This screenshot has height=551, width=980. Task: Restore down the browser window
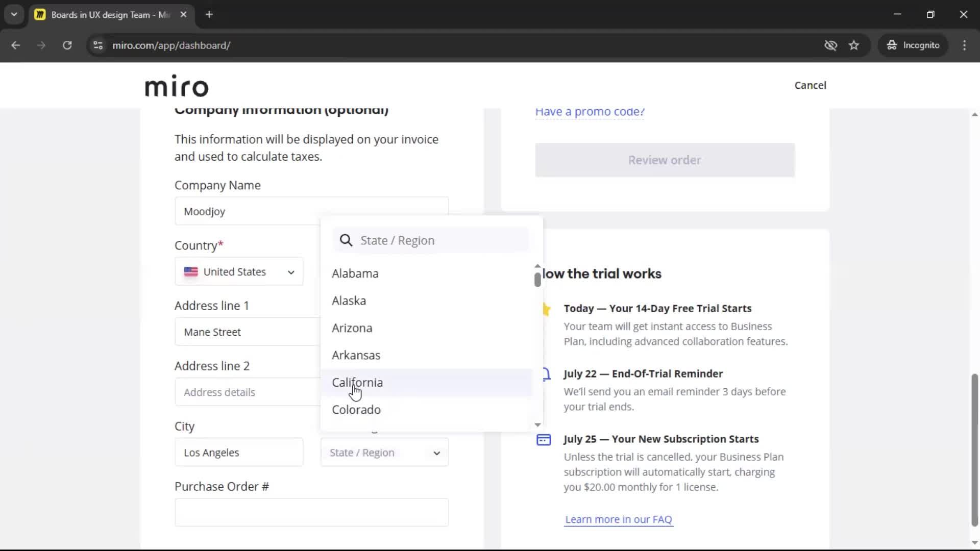click(930, 14)
